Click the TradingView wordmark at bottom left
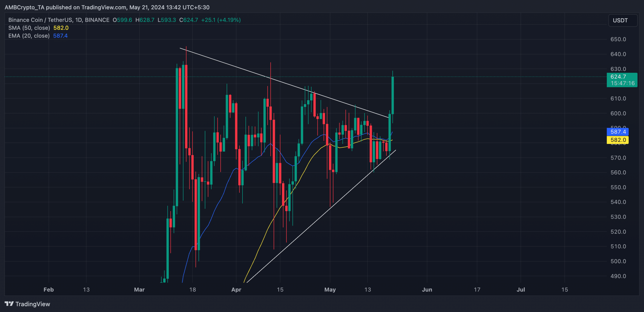The height and width of the screenshot is (312, 644). pos(33,304)
